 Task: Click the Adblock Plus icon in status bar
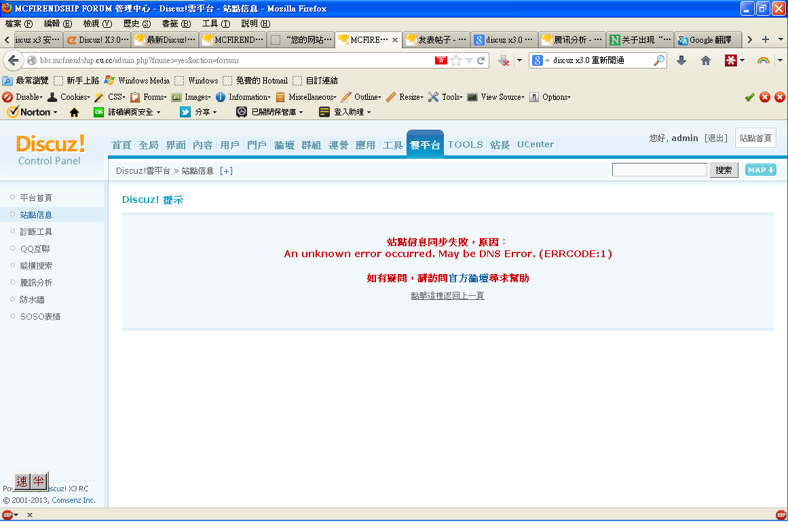click(7, 515)
